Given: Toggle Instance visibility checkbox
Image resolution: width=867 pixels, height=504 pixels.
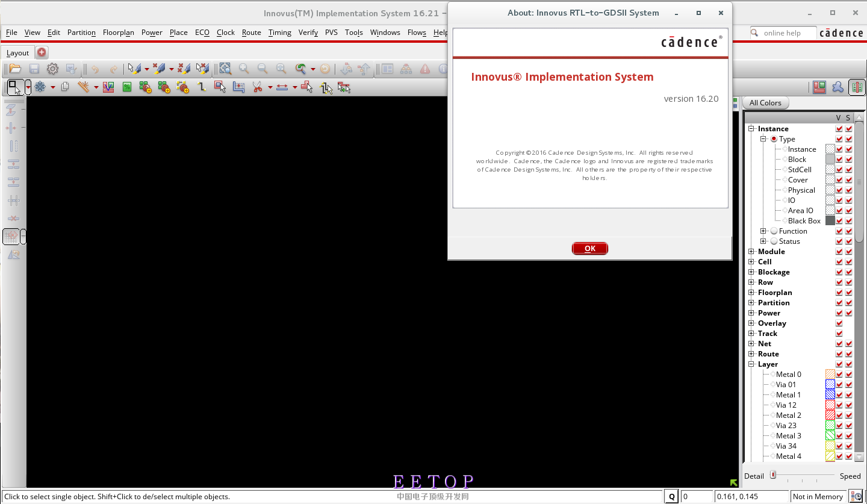Looking at the screenshot, I should pyautogui.click(x=839, y=149).
